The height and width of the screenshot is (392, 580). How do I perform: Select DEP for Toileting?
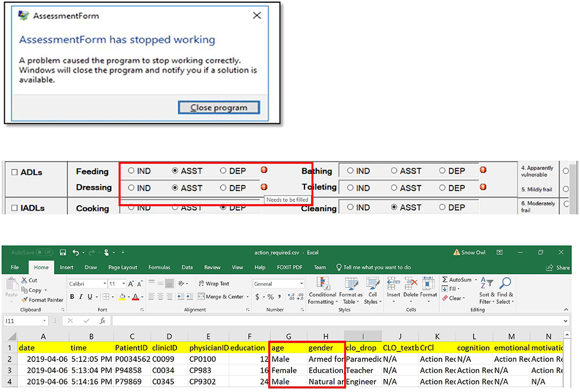pos(442,188)
